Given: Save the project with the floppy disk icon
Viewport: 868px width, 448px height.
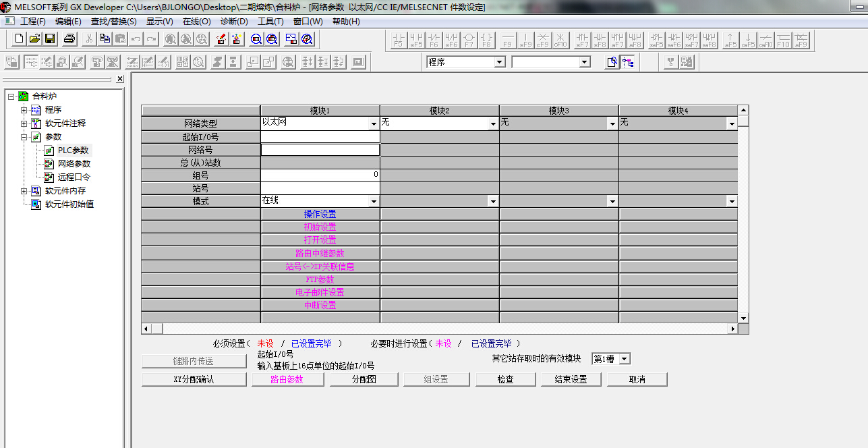Looking at the screenshot, I should tap(50, 39).
